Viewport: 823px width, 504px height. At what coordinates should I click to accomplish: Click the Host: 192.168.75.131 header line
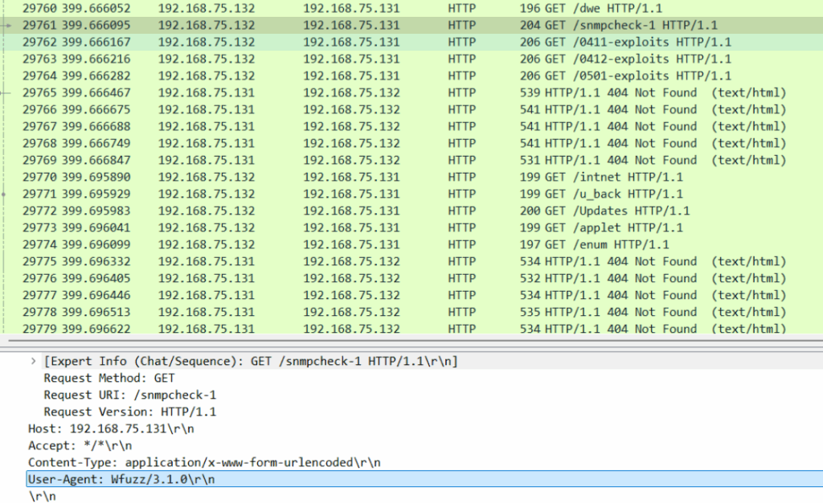click(111, 428)
